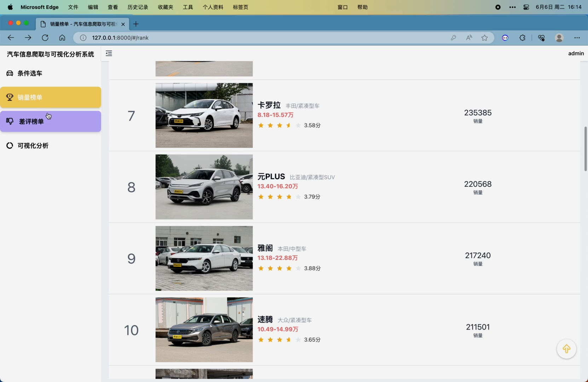Go forward to next page
Screen dimensions: 588x382
tap(28, 38)
